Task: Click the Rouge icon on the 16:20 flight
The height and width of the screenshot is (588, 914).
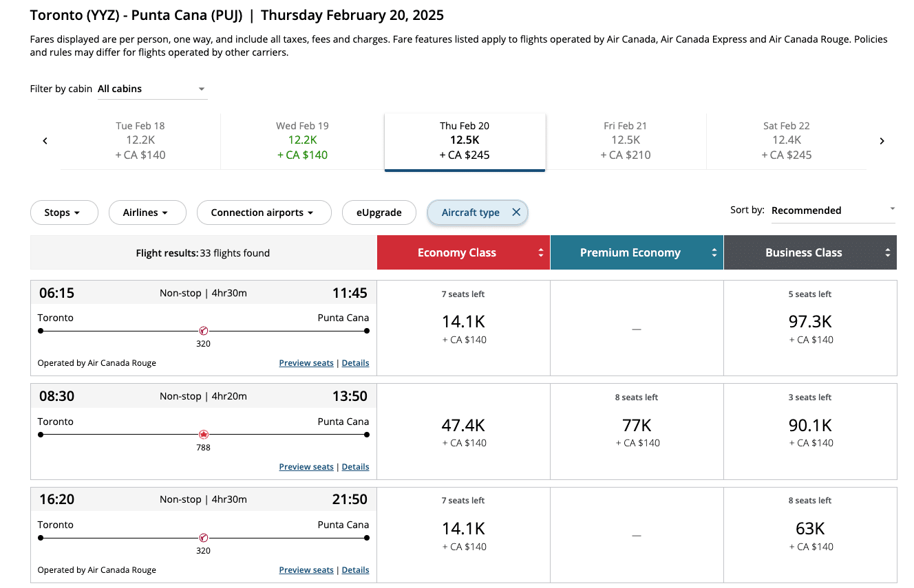Action: [x=203, y=538]
